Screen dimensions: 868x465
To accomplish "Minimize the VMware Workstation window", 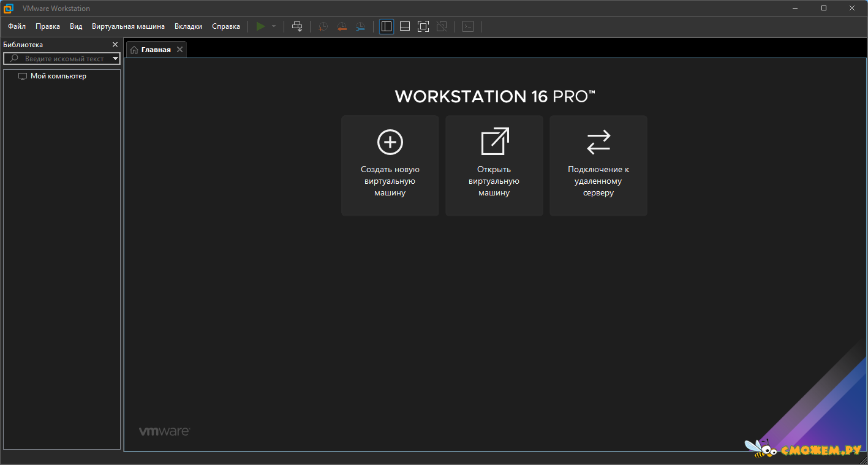I will tap(796, 8).
